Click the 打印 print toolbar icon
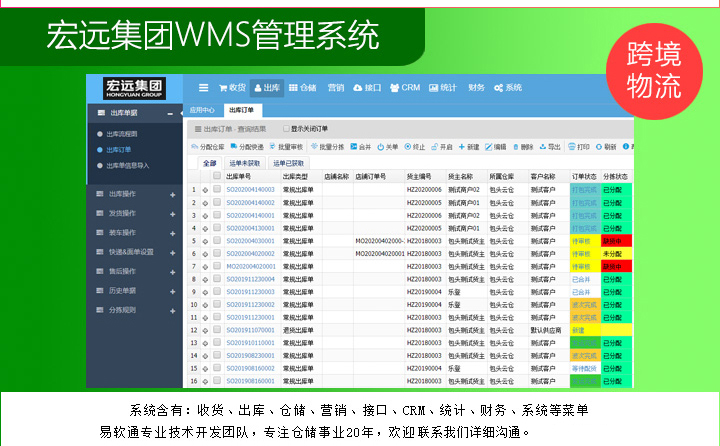Screen dimensions: 720x446 point(578,146)
